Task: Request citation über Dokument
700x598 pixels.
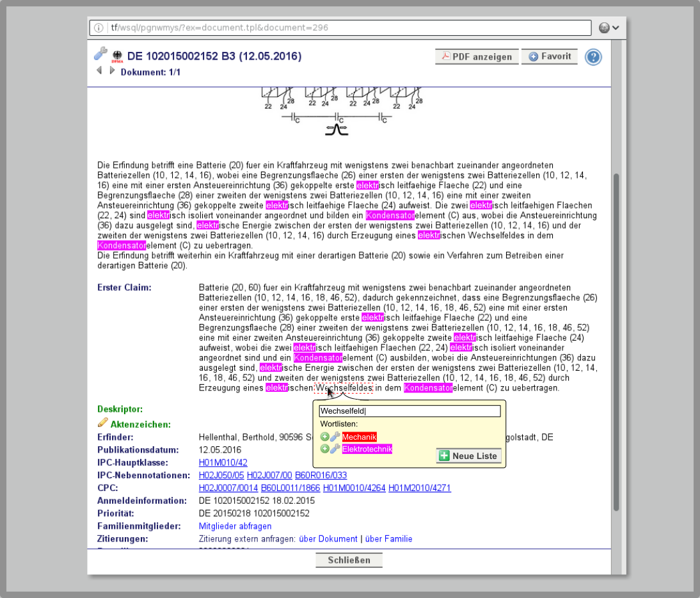Action: [x=328, y=539]
